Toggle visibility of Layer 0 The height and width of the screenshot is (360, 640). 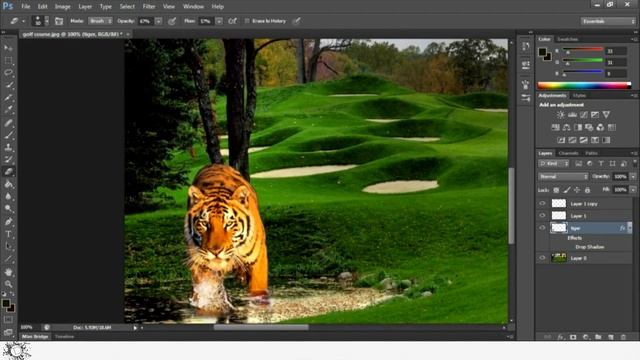click(542, 258)
